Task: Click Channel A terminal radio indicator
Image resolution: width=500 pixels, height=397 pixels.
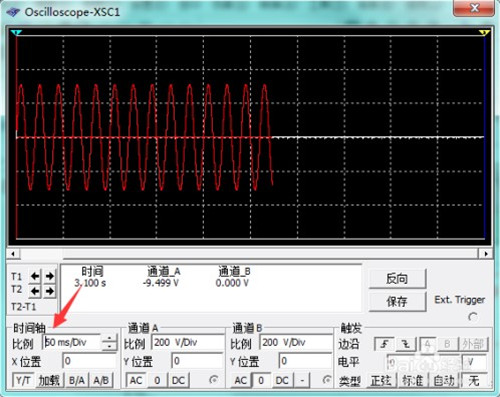Action: coord(214,380)
